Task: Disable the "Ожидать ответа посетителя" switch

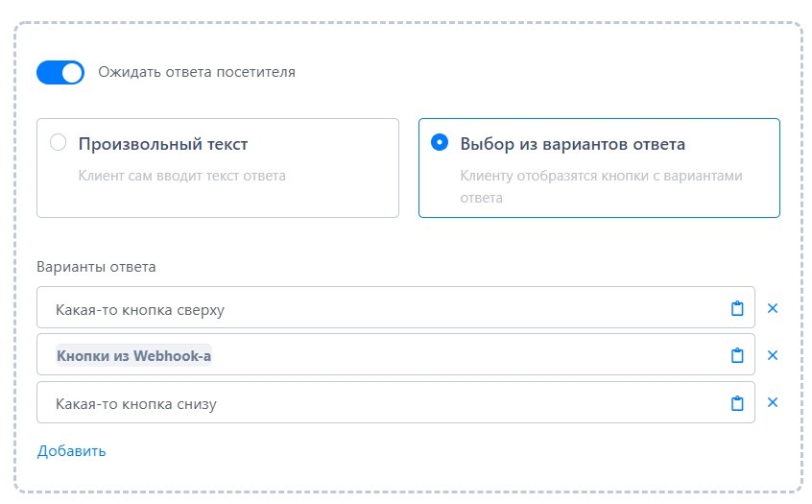Action: pos(60,72)
